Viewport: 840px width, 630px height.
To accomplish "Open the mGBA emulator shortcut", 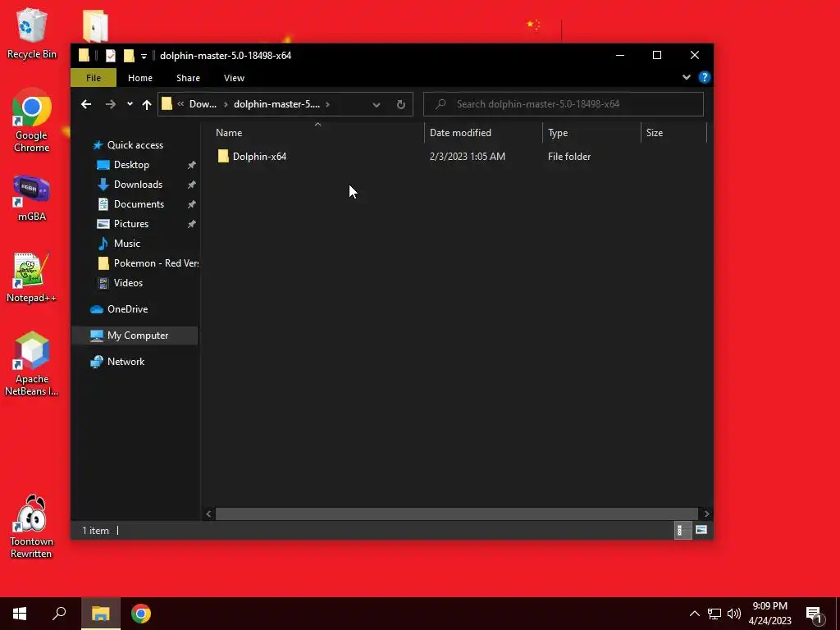I will [x=32, y=199].
